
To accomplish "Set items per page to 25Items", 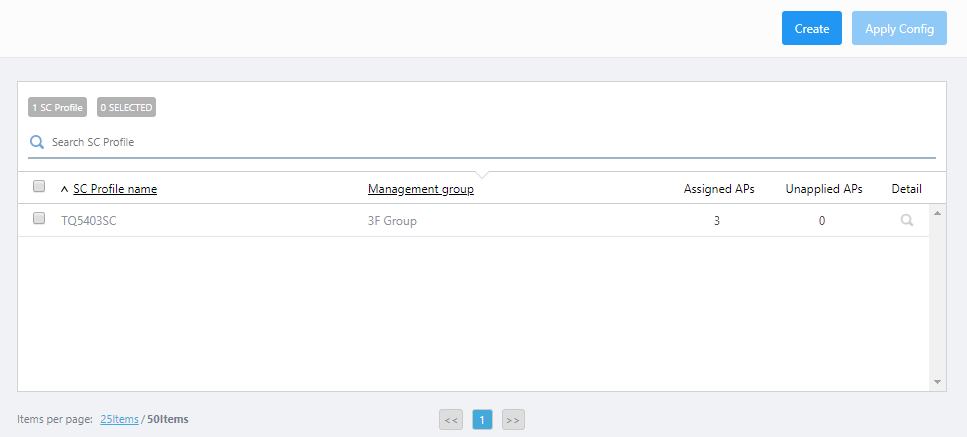I will tap(119, 419).
